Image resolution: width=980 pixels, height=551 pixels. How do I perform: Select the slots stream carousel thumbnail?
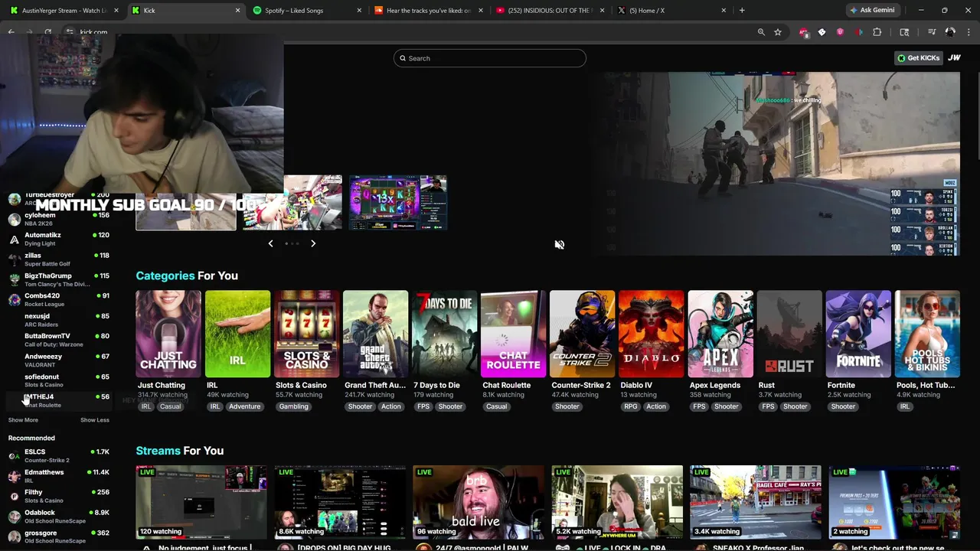pyautogui.click(x=398, y=203)
